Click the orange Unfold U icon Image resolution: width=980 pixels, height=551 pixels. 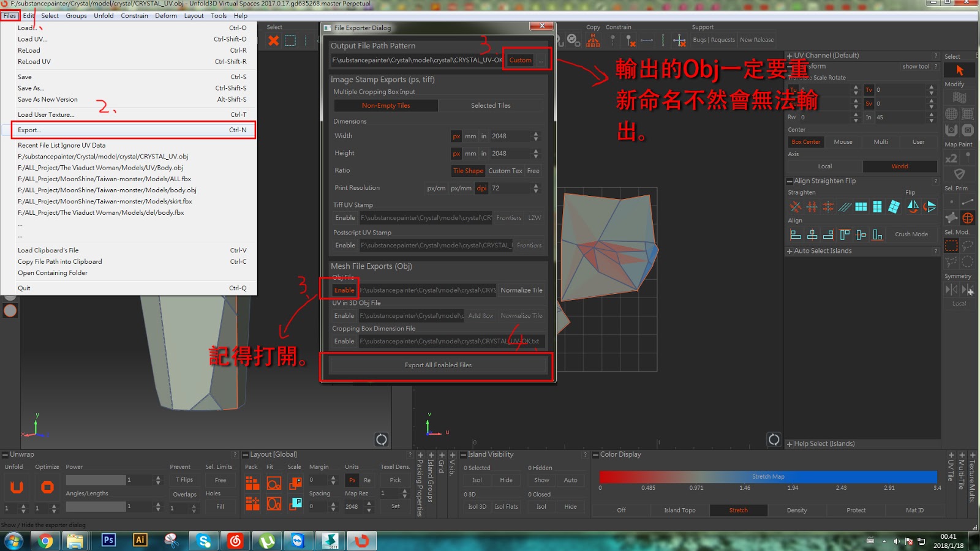tap(17, 487)
